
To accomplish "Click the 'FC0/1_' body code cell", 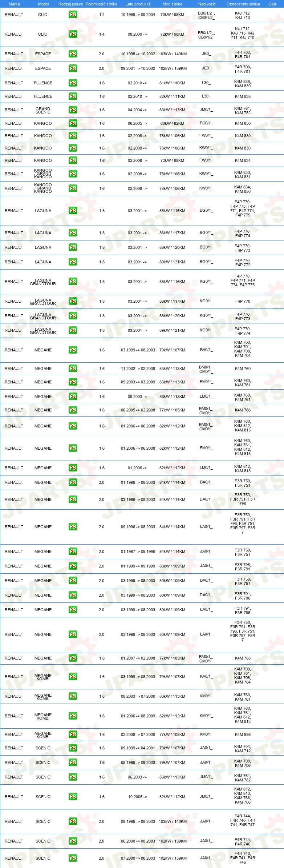I will (206, 123).
